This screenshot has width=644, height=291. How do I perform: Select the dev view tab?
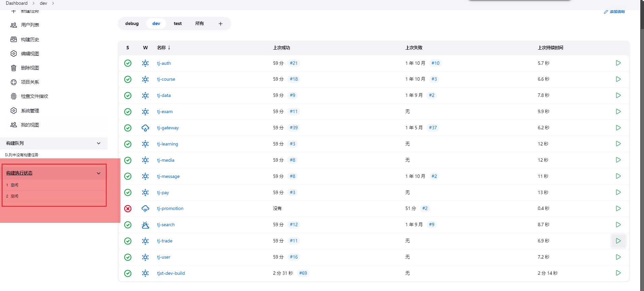tap(156, 24)
